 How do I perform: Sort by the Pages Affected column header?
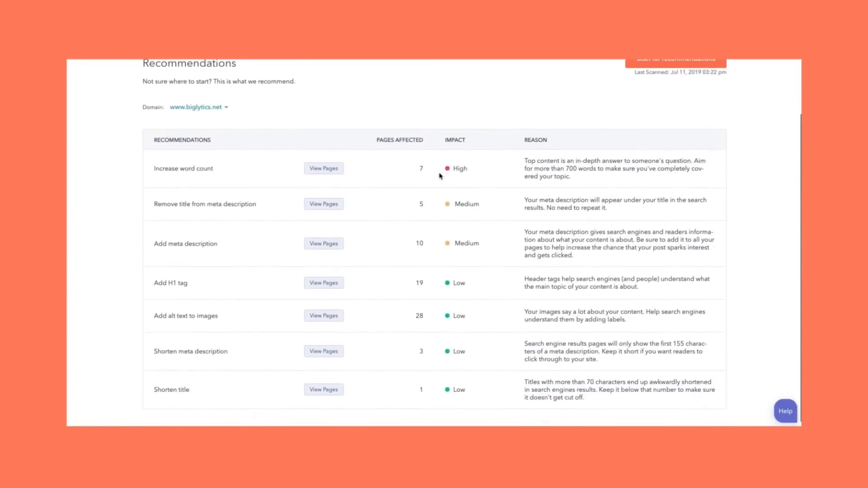[x=400, y=140]
